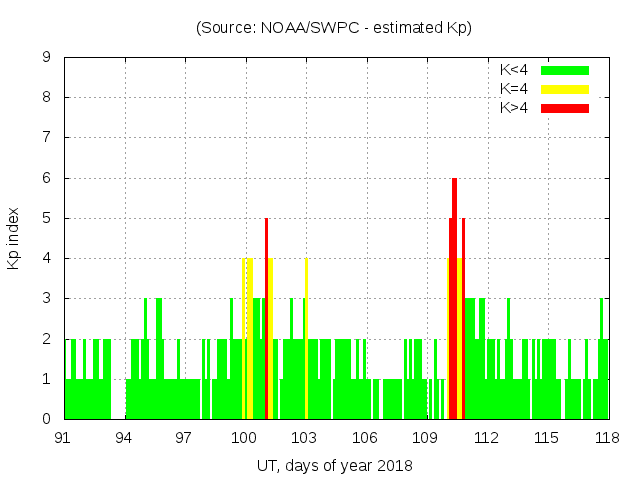Click the y-axis tick label 0
Image resolution: width=640 pixels, height=480 pixels.
pos(47,419)
